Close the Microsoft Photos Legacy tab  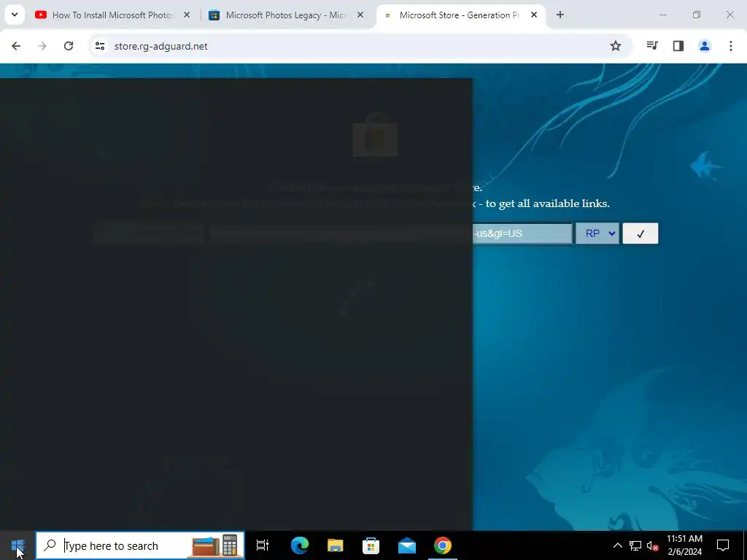tap(360, 15)
